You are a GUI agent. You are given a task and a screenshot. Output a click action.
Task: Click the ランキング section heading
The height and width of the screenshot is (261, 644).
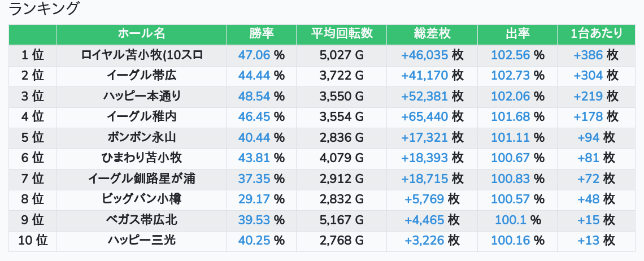point(45,9)
